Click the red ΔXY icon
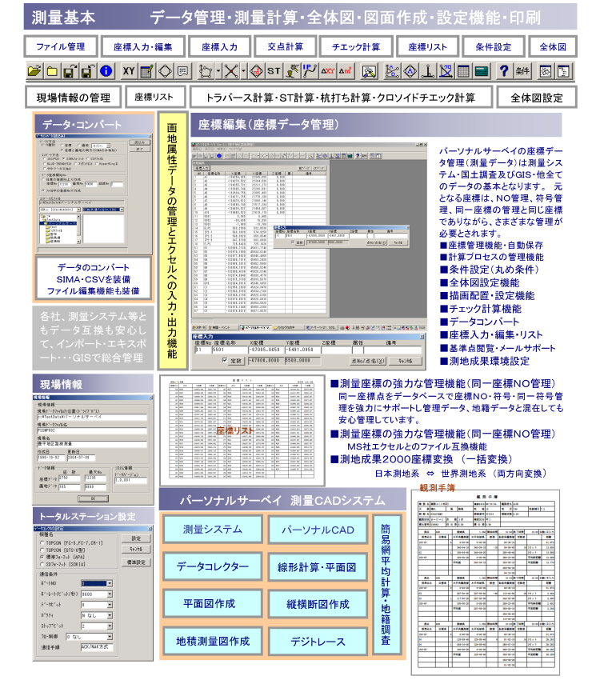This screenshot has height=700, width=600. point(328,71)
